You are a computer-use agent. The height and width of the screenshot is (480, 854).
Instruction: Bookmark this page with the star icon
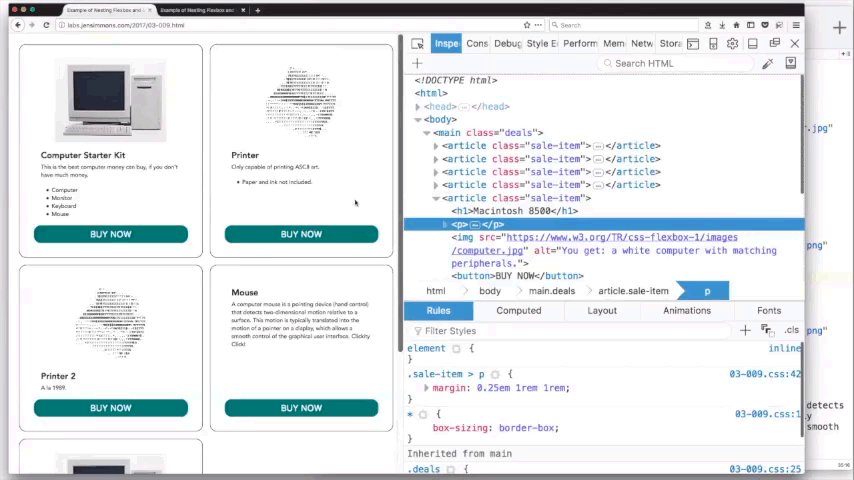point(527,25)
